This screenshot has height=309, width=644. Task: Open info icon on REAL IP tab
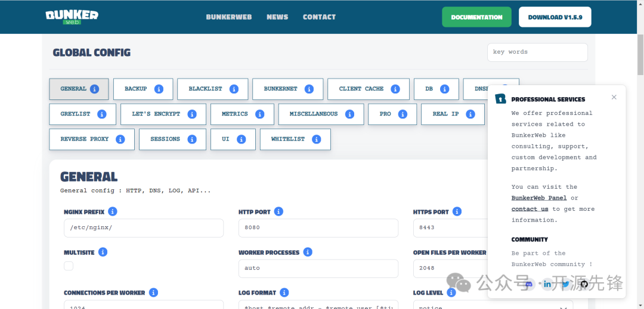pos(470,114)
